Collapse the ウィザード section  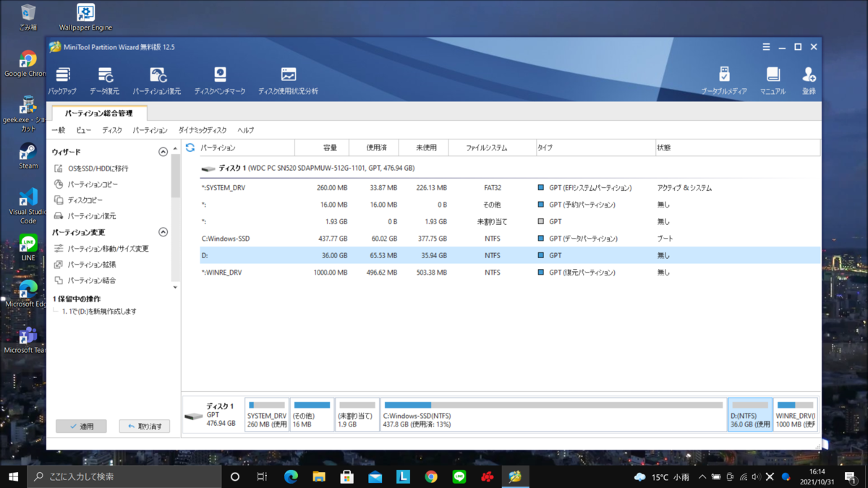pos(163,152)
